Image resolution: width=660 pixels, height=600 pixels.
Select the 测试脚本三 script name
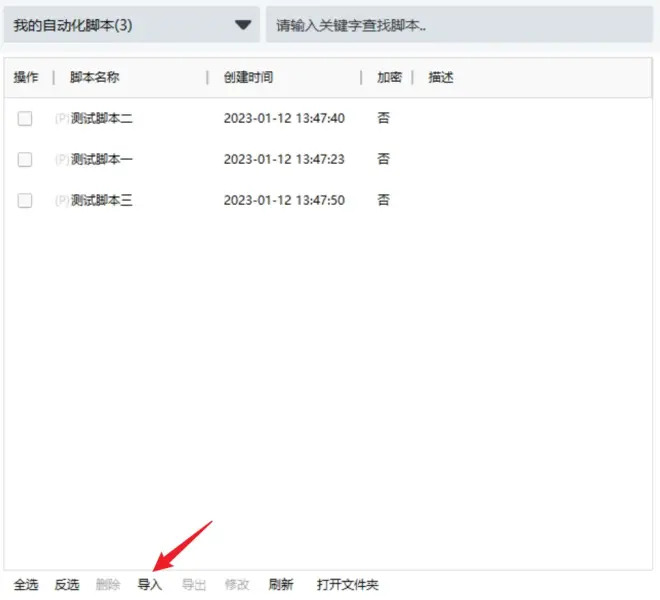[101, 200]
